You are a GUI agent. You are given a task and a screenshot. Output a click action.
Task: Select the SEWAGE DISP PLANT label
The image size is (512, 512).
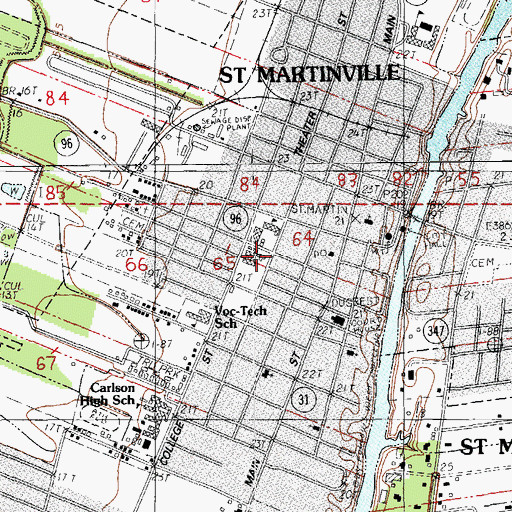(227, 123)
